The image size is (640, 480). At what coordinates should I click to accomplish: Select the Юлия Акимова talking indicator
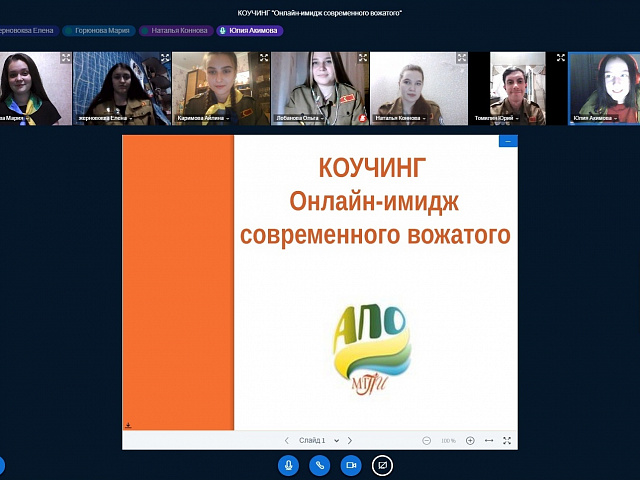point(250,31)
